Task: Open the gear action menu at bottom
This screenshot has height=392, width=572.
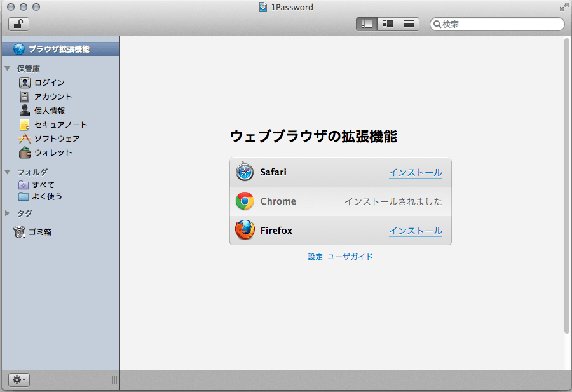Action: [x=18, y=380]
